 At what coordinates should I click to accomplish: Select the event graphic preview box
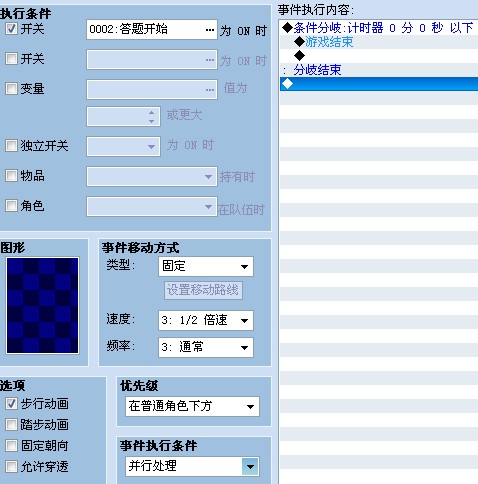(42, 305)
